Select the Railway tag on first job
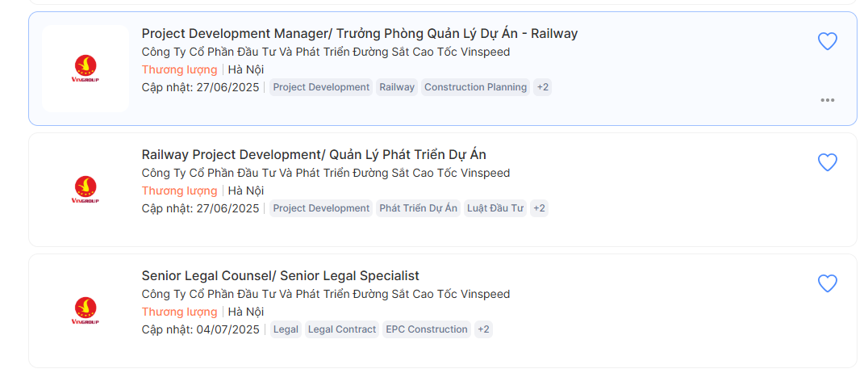This screenshot has height=373, width=868. tap(397, 87)
